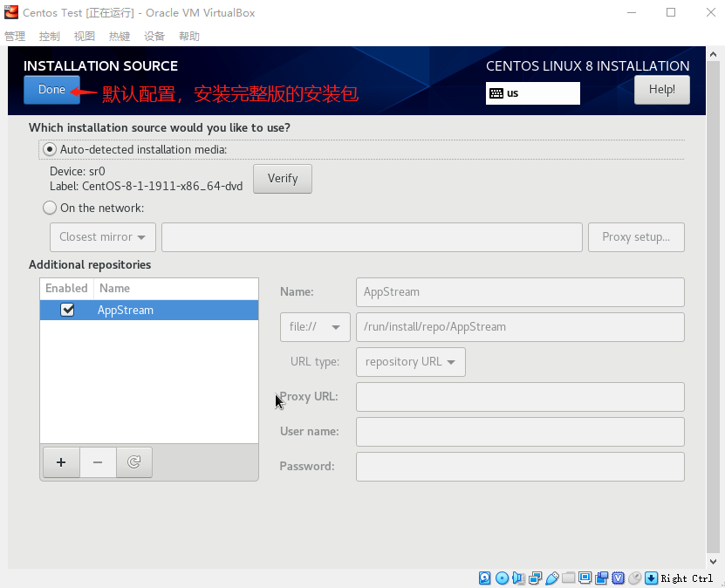Click the optical disc status icon
725x588 pixels.
(x=502, y=578)
